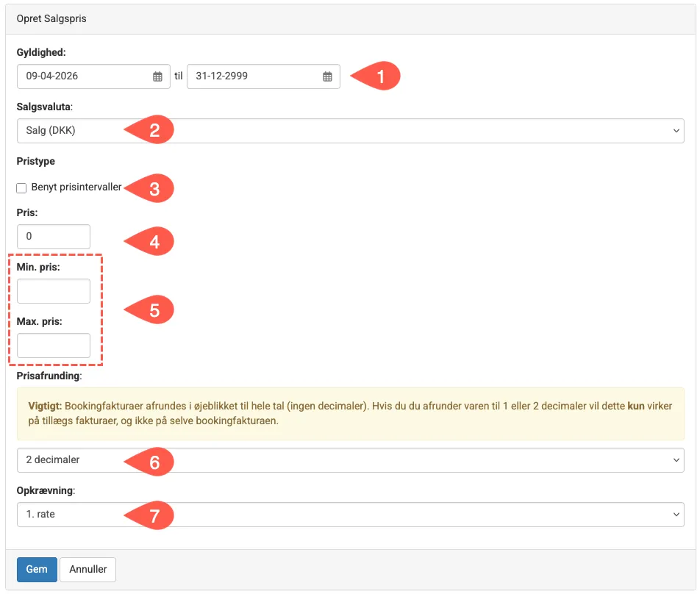Click the red number 1 marker
This screenshot has width=700, height=594.
pos(378,76)
